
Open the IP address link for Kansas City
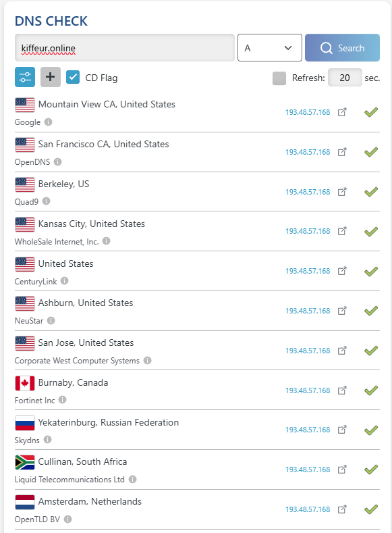(x=308, y=231)
